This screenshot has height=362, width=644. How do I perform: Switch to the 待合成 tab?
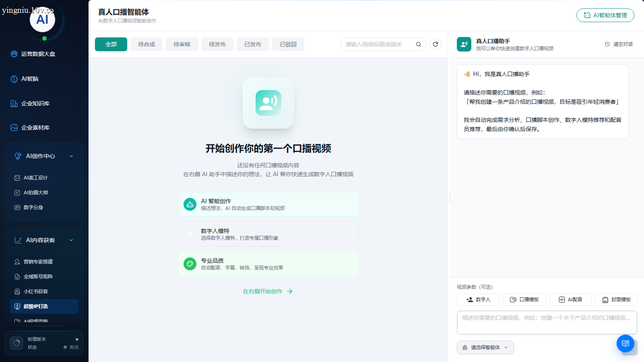147,44
